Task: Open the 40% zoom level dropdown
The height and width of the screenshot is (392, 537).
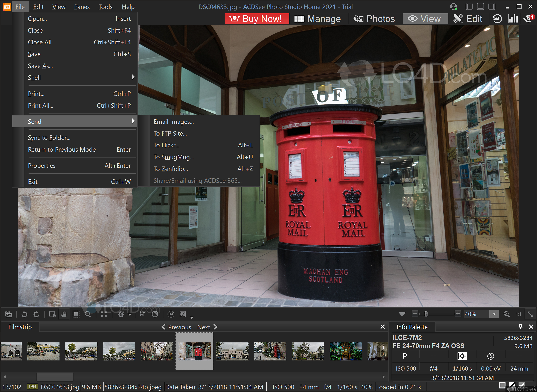Action: [494, 314]
